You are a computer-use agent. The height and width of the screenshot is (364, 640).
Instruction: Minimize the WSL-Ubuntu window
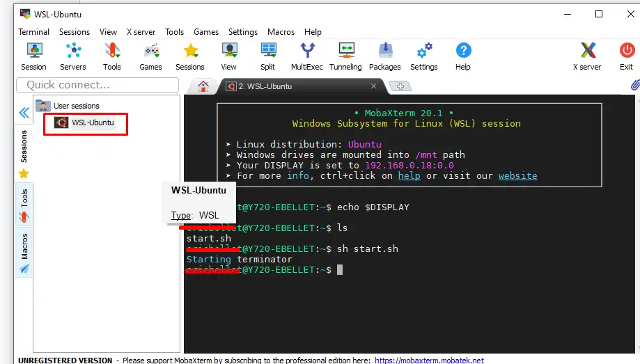(568, 14)
